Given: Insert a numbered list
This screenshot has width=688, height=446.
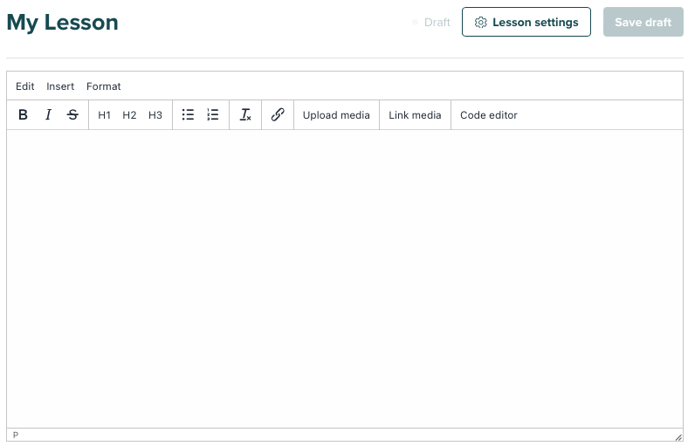Looking at the screenshot, I should 213,115.
